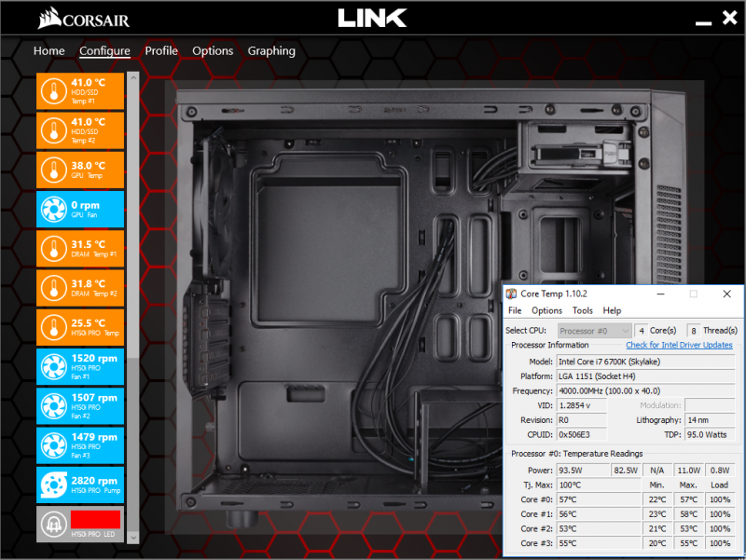Click the Platform field LGA 1151
This screenshot has width=746, height=560.
(x=645, y=376)
